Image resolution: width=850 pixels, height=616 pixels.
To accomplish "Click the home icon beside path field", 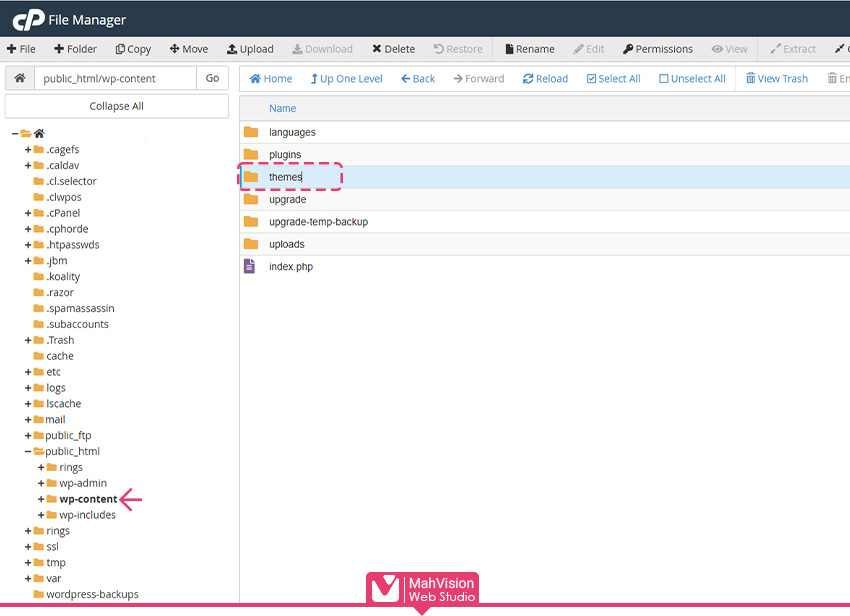I will pyautogui.click(x=19, y=78).
